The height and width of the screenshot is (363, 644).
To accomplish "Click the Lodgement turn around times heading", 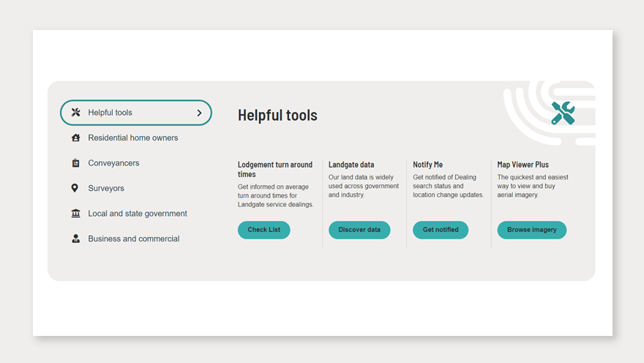I will coord(275,169).
